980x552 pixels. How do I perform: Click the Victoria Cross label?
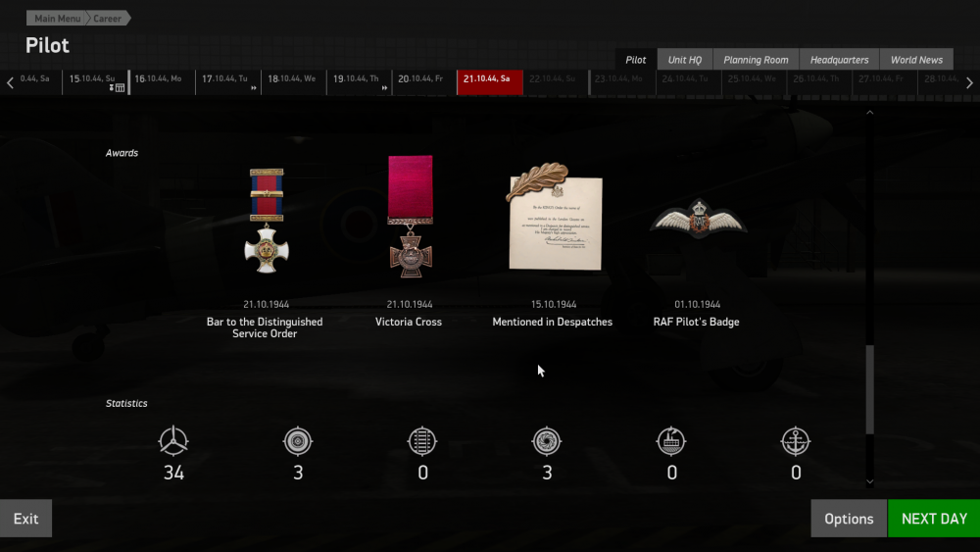408,322
